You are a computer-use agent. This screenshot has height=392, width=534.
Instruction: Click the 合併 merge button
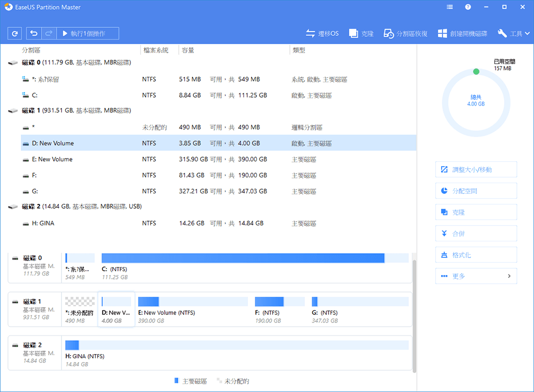coord(476,233)
